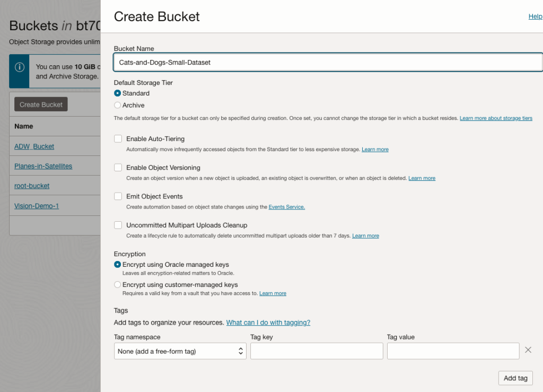The height and width of the screenshot is (392, 543).
Task: Open the Events Service link
Action: tap(286, 207)
